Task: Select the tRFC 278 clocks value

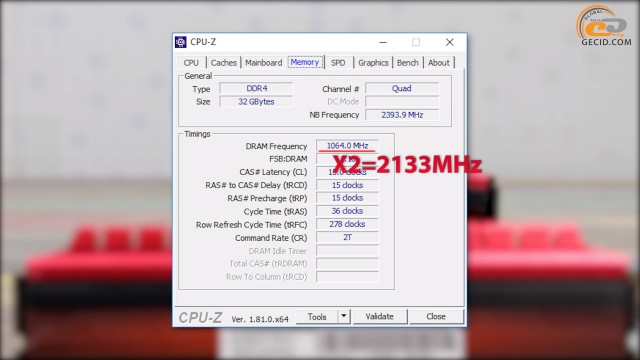Action: (347, 224)
